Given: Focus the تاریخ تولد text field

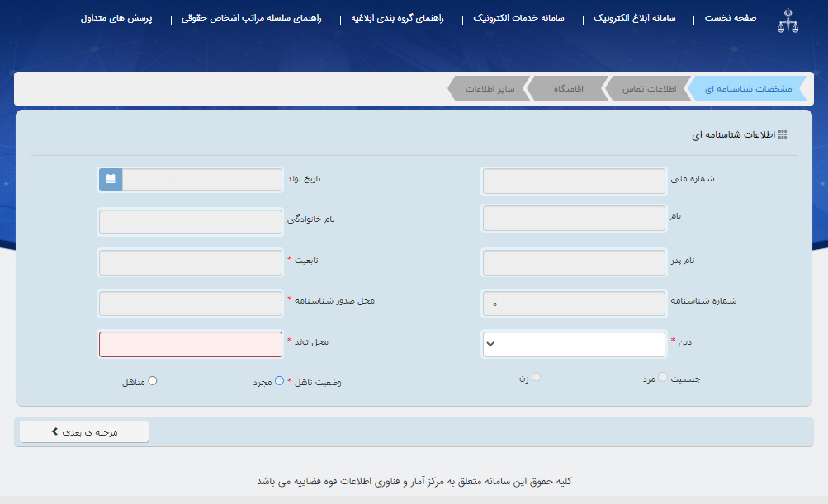Looking at the screenshot, I should [202, 180].
